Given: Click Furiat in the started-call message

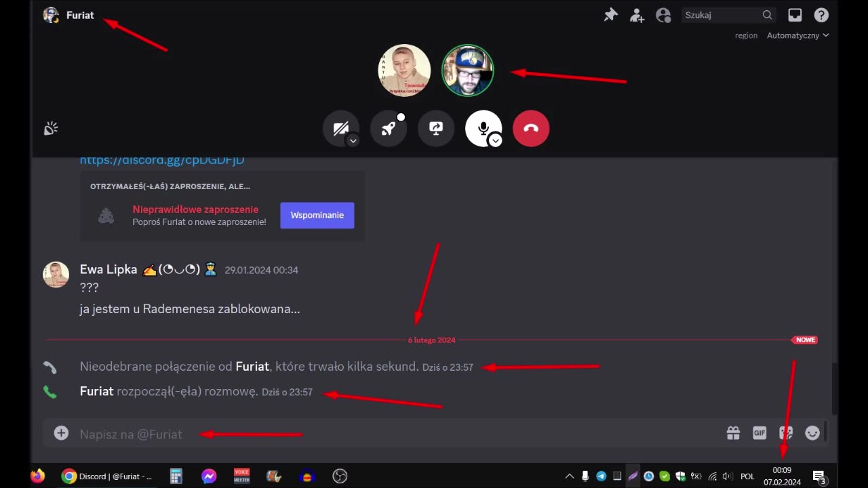Looking at the screenshot, I should pyautogui.click(x=96, y=391).
